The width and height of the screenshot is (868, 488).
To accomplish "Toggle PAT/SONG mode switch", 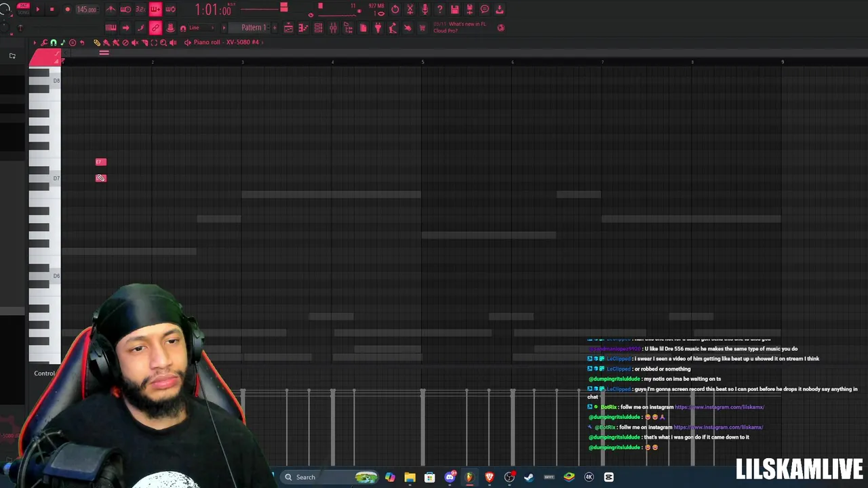I will point(23,9).
